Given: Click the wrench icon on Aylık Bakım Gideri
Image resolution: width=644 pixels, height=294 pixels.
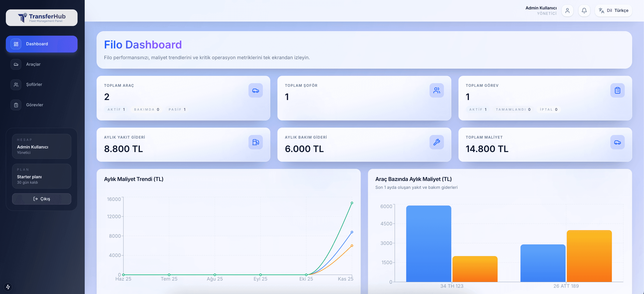Looking at the screenshot, I should click(x=437, y=142).
